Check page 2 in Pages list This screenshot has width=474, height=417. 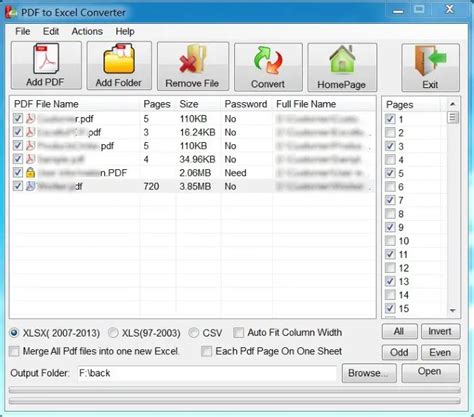point(390,133)
